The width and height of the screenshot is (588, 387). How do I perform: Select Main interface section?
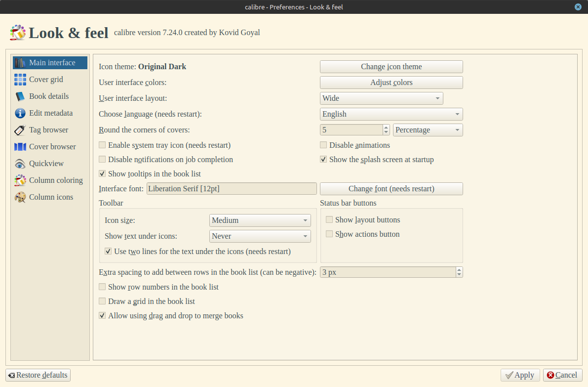(50, 63)
